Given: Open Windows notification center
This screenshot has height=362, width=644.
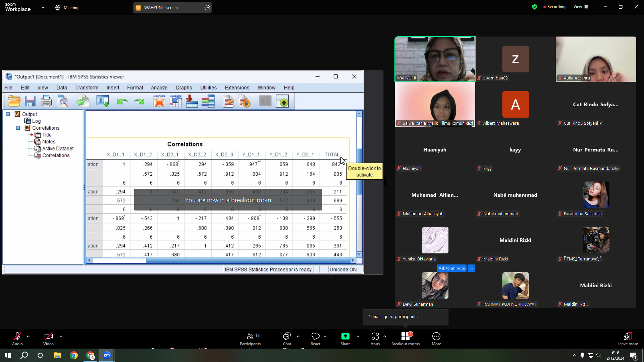Looking at the screenshot, I should 633,356.
